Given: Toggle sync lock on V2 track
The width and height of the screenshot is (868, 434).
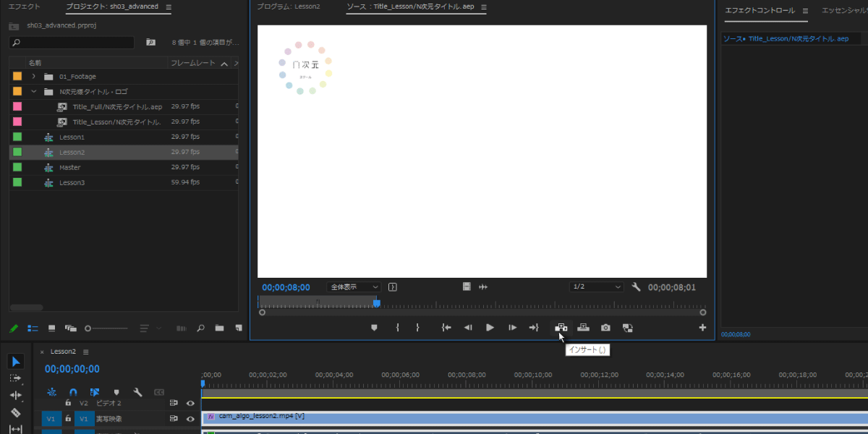Looking at the screenshot, I should point(174,403).
